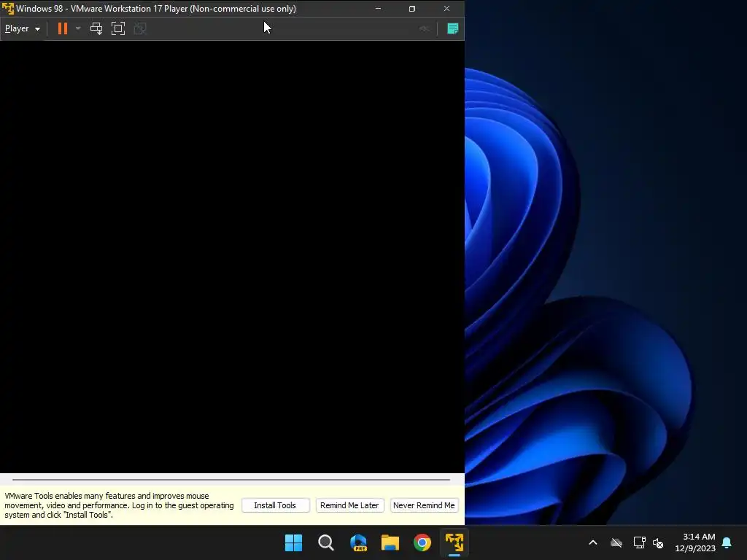This screenshot has width=747, height=560.
Task: Launch Google Chrome from taskbar
Action: pos(422,542)
